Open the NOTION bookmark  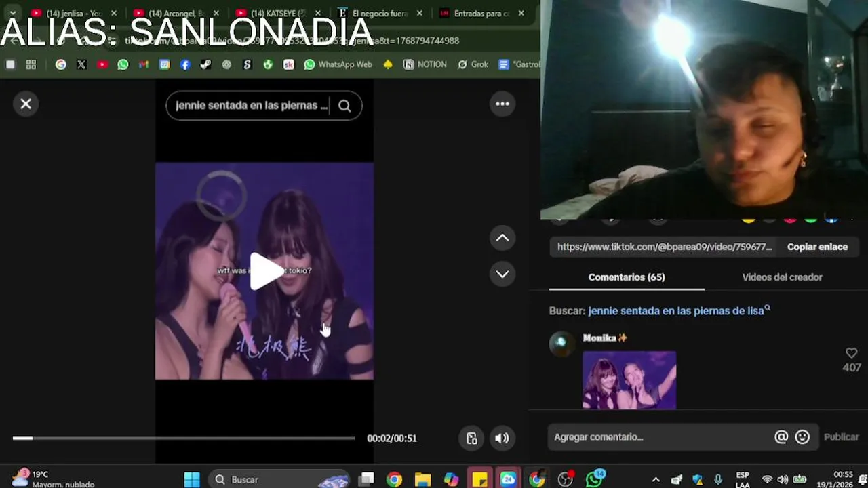[425, 64]
